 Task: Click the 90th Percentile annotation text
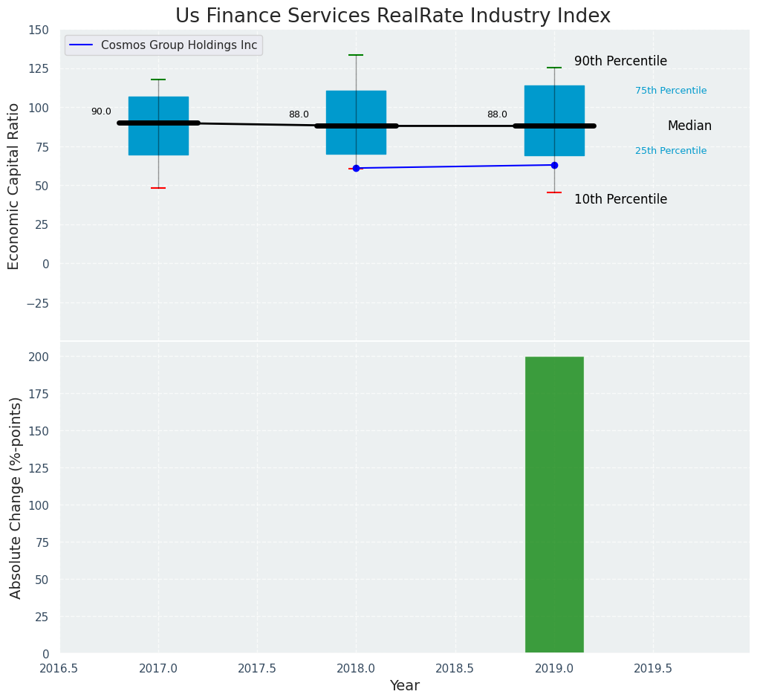[x=620, y=62]
